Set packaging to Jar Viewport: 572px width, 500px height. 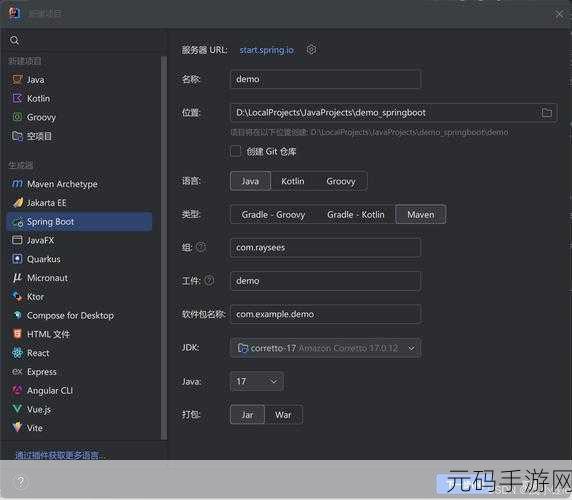tap(247, 415)
